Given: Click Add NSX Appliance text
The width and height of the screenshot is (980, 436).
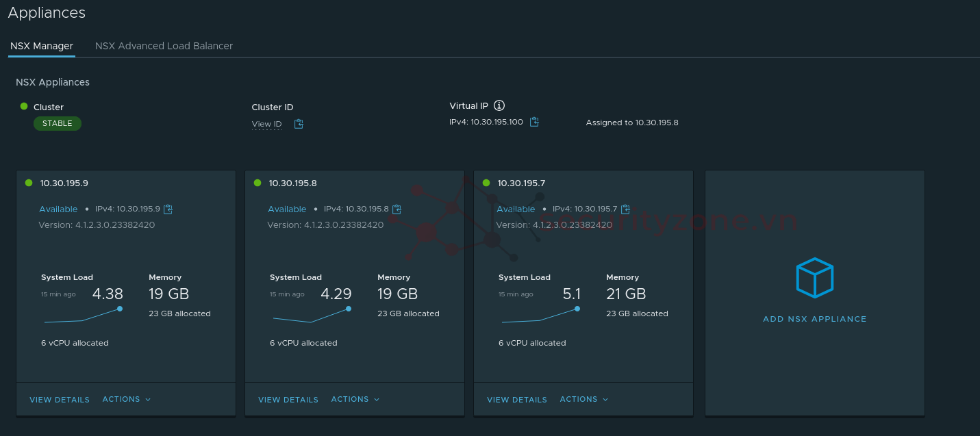Looking at the screenshot, I should click(814, 319).
